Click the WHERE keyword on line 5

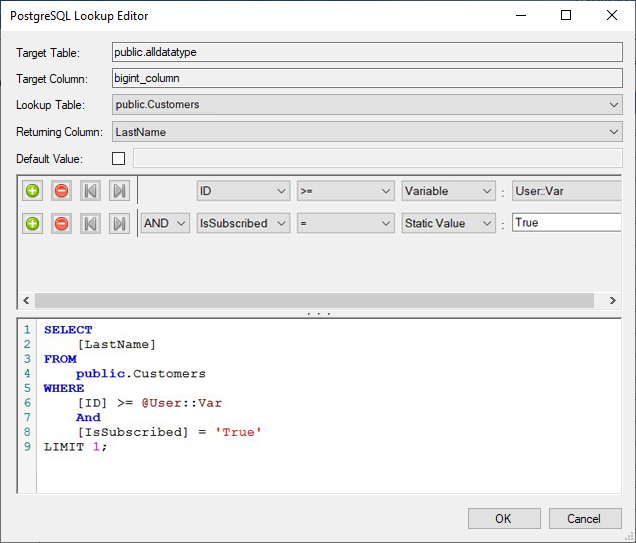[64, 388]
